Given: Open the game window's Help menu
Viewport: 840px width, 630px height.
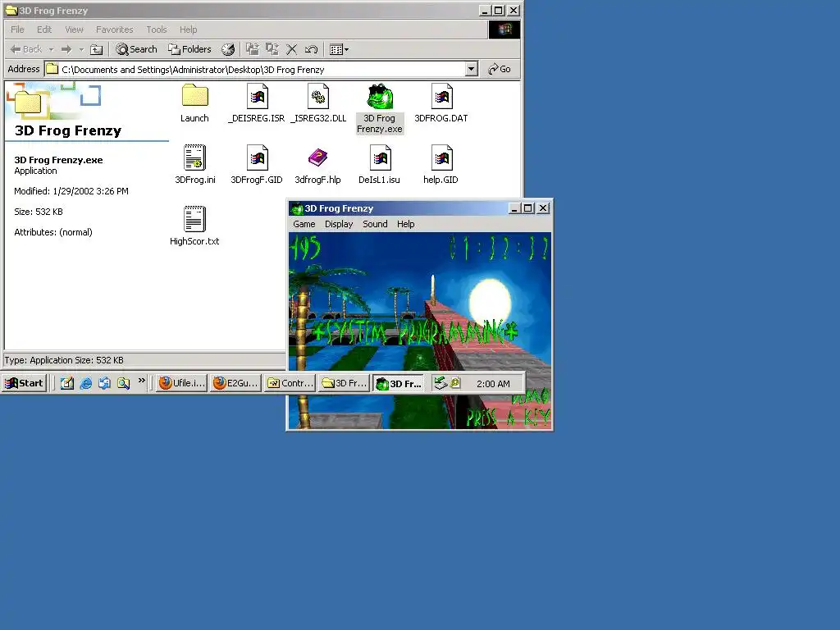Looking at the screenshot, I should tap(405, 224).
